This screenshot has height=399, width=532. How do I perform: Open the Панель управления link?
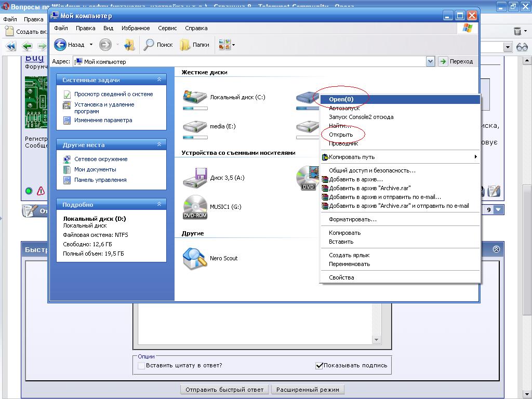click(100, 180)
